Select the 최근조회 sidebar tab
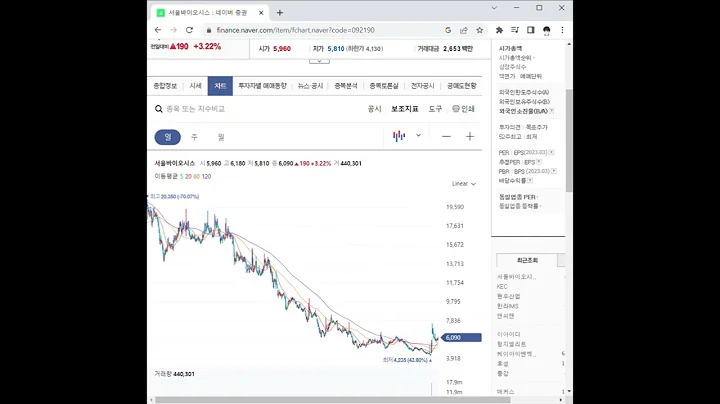Screen dimensions: 720x404 (527, 260)
